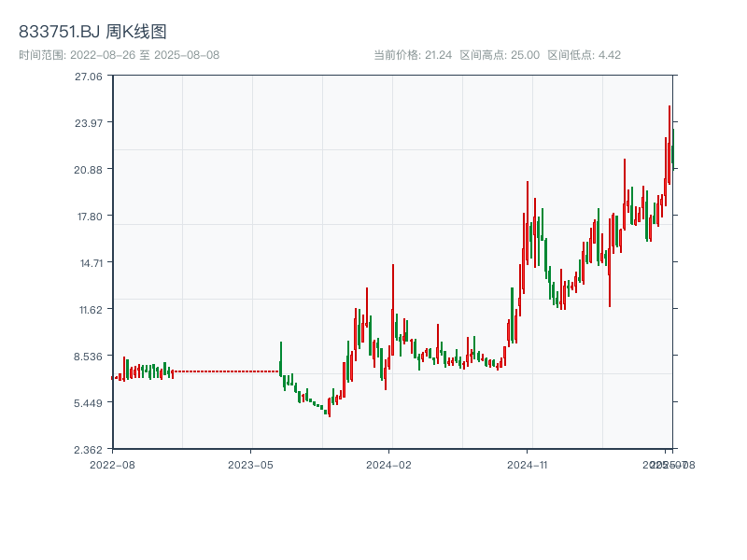747x560 pixels.
Task: Click x-axis label 2024-11
Action: tap(527, 465)
